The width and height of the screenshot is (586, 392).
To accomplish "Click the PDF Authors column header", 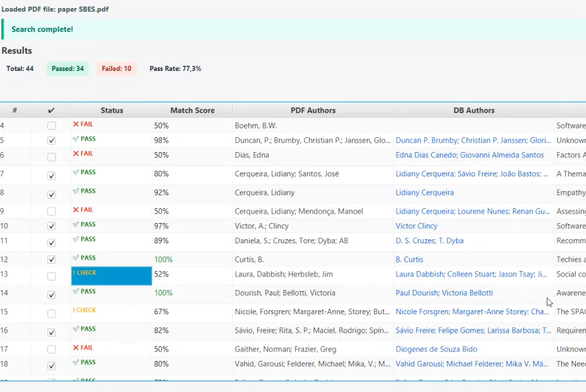I will pyautogui.click(x=313, y=110).
